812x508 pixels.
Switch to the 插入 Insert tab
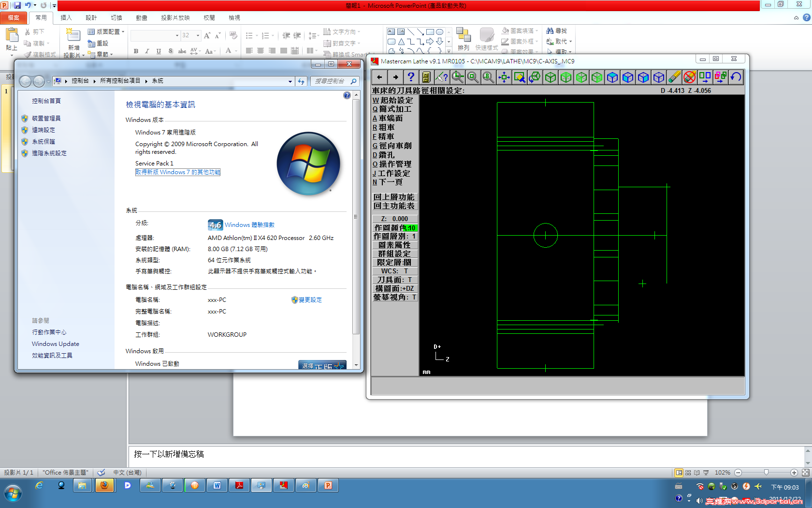66,18
